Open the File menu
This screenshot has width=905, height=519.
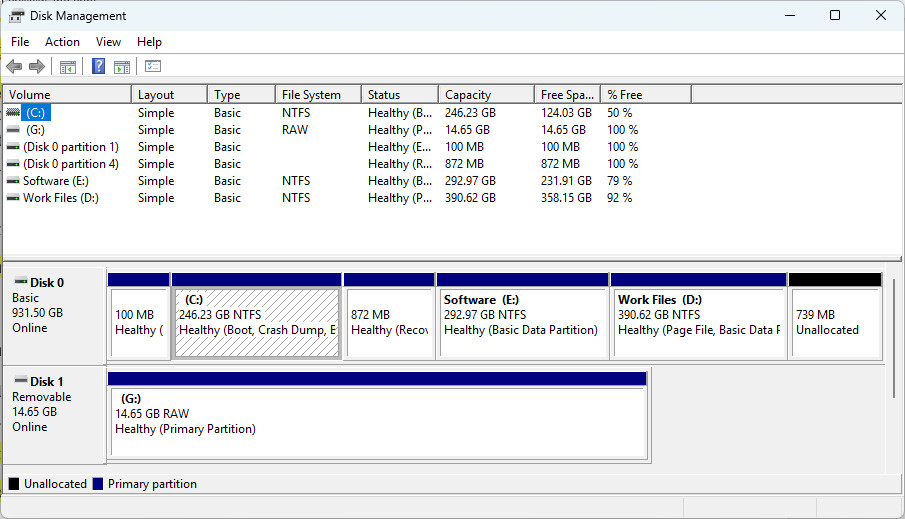[20, 42]
